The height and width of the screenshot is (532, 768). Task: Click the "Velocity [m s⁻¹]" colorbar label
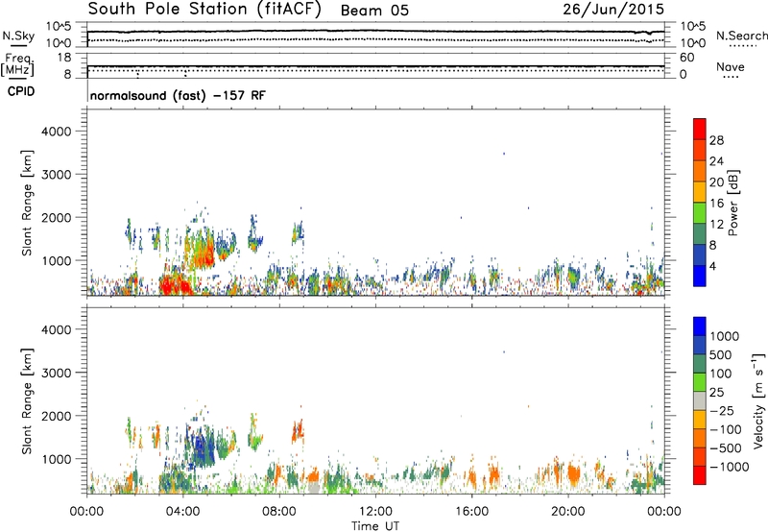758,400
